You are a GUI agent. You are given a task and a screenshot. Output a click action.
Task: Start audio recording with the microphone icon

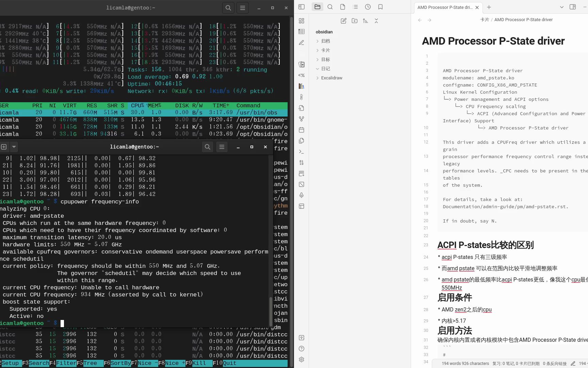pyautogui.click(x=301, y=195)
